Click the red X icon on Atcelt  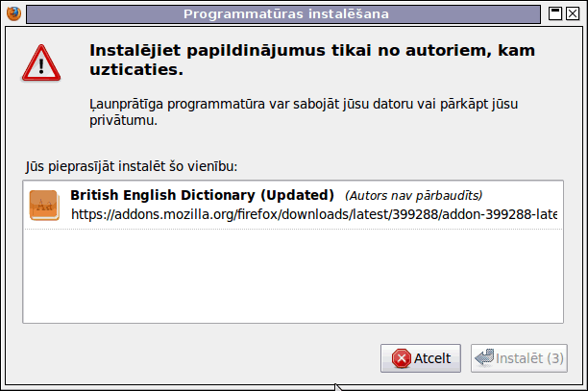tap(402, 358)
